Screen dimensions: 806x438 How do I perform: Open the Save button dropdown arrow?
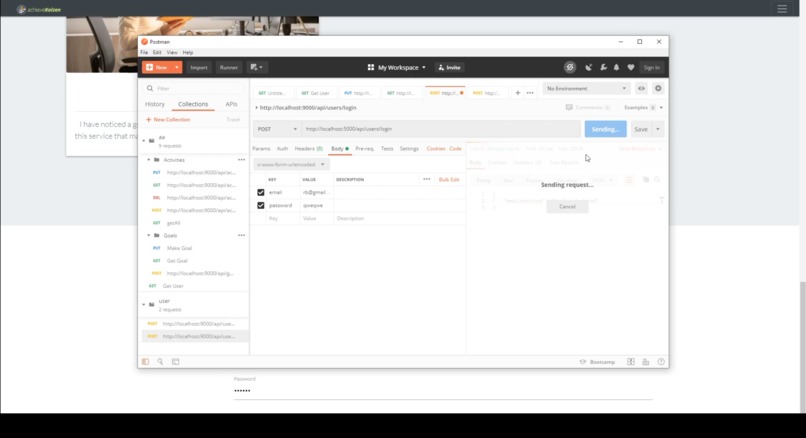(x=658, y=129)
